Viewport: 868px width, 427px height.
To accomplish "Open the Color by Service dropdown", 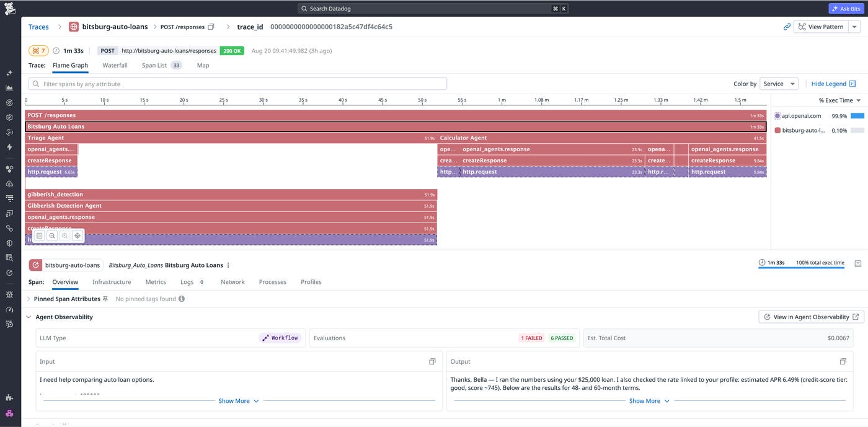I will (x=780, y=84).
